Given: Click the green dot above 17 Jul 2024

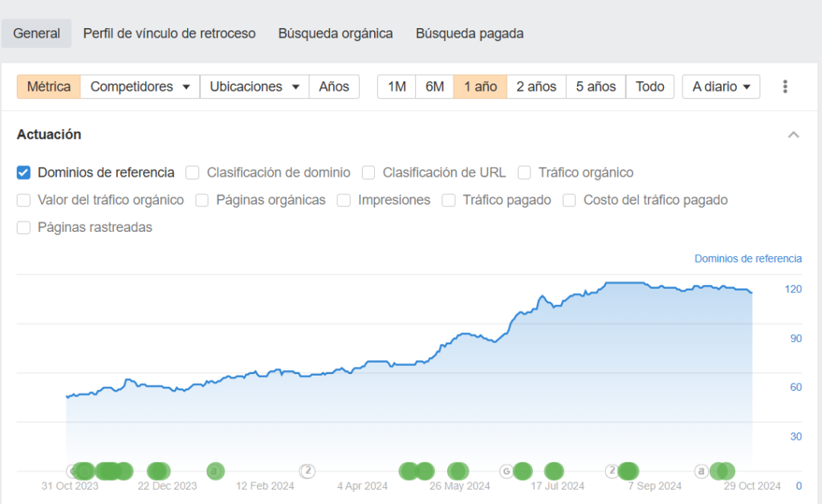Looking at the screenshot, I should 554,471.
